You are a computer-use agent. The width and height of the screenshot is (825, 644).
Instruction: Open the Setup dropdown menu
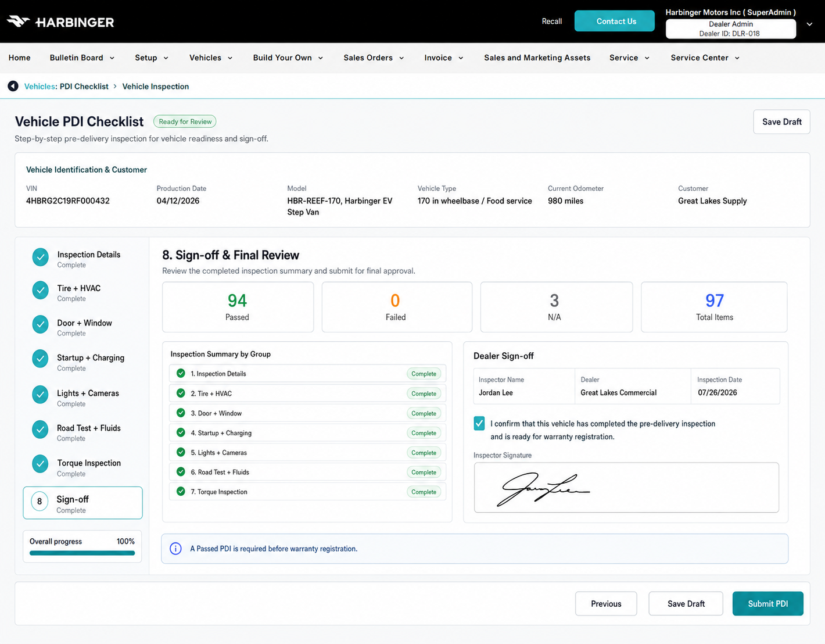pyautogui.click(x=152, y=58)
